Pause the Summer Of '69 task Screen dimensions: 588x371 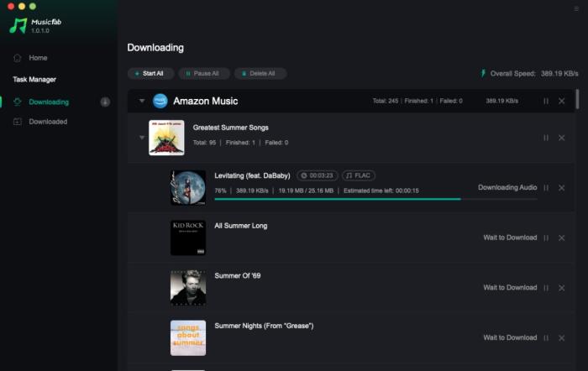tap(546, 288)
